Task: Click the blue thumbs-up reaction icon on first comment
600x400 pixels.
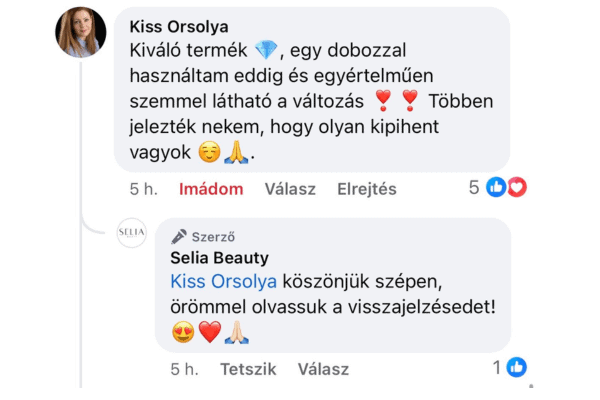Action: click(x=497, y=187)
